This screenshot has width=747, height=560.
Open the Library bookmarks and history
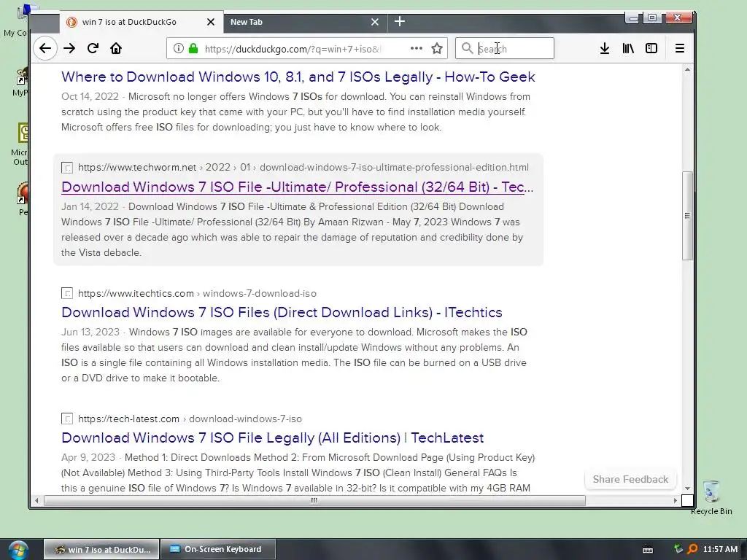[628, 48]
